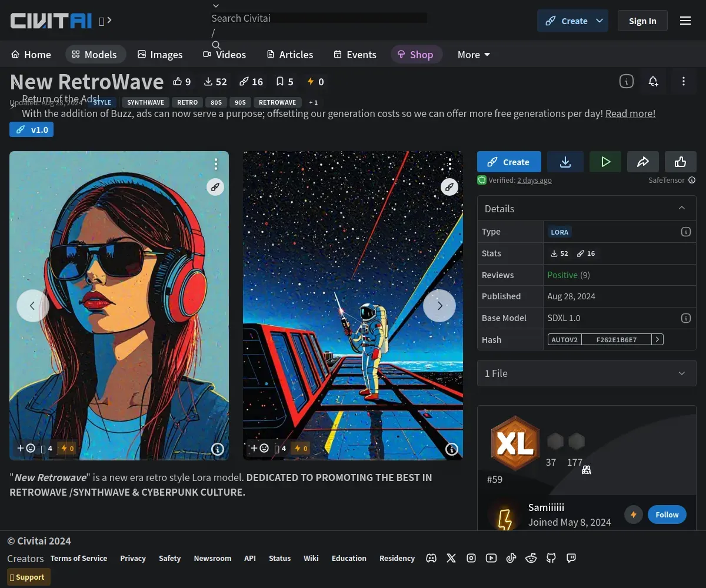Open Civitai GitHub link in footer
Image resolution: width=706 pixels, height=588 pixels.
[x=551, y=558]
